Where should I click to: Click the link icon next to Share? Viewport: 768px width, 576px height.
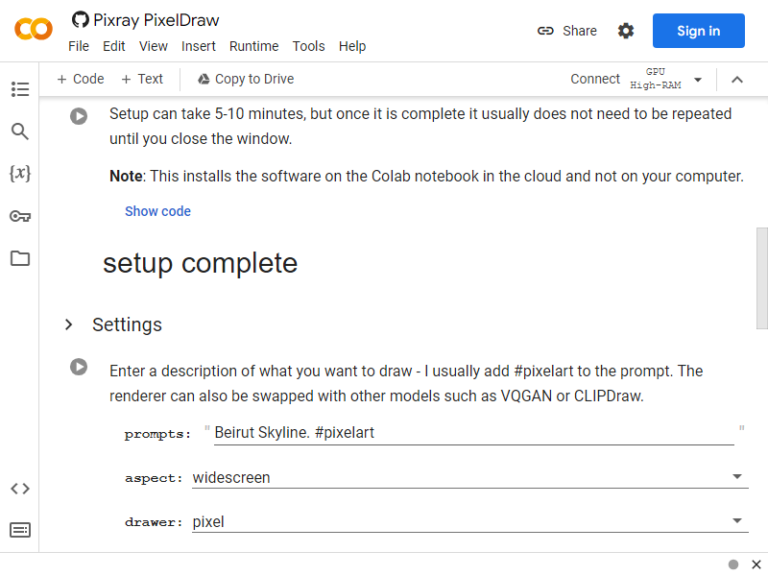pyautogui.click(x=545, y=31)
